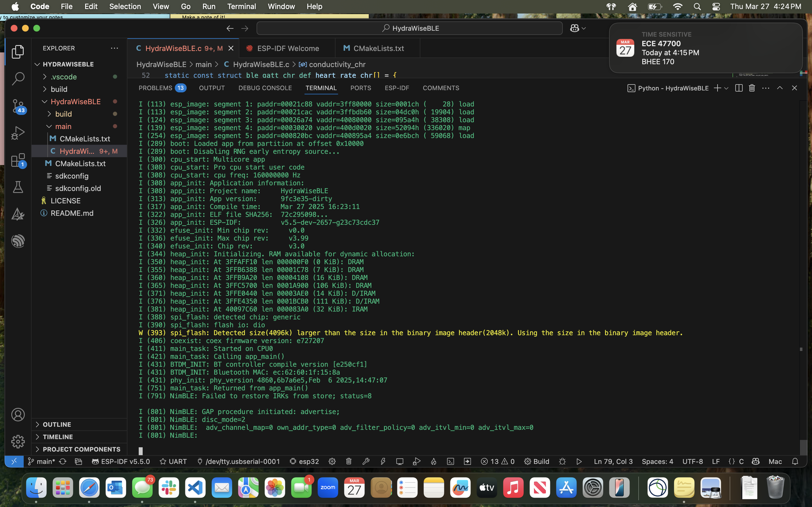Image resolution: width=812 pixels, height=507 pixels.
Task: Open the Search view in activity bar
Action: click(18, 79)
